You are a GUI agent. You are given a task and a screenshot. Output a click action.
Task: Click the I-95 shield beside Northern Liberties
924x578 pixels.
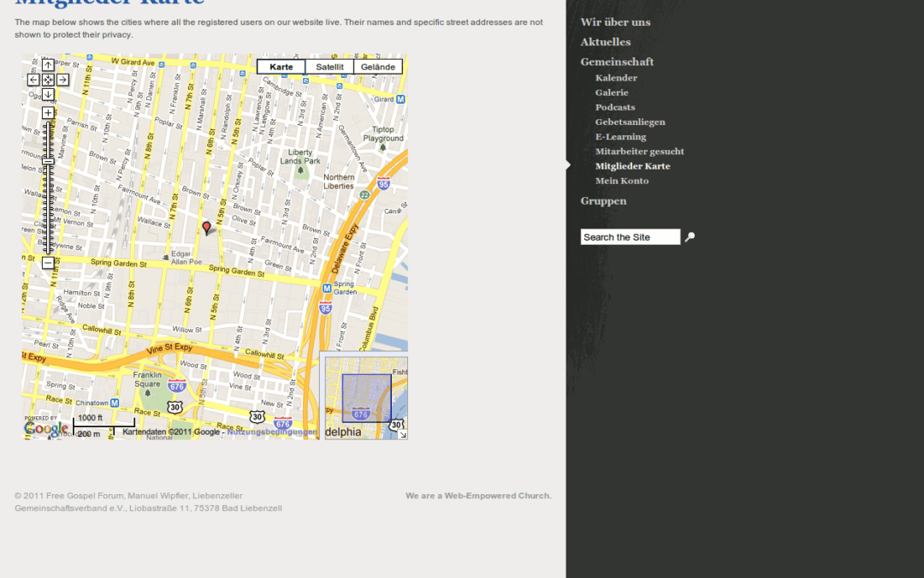[x=383, y=183]
